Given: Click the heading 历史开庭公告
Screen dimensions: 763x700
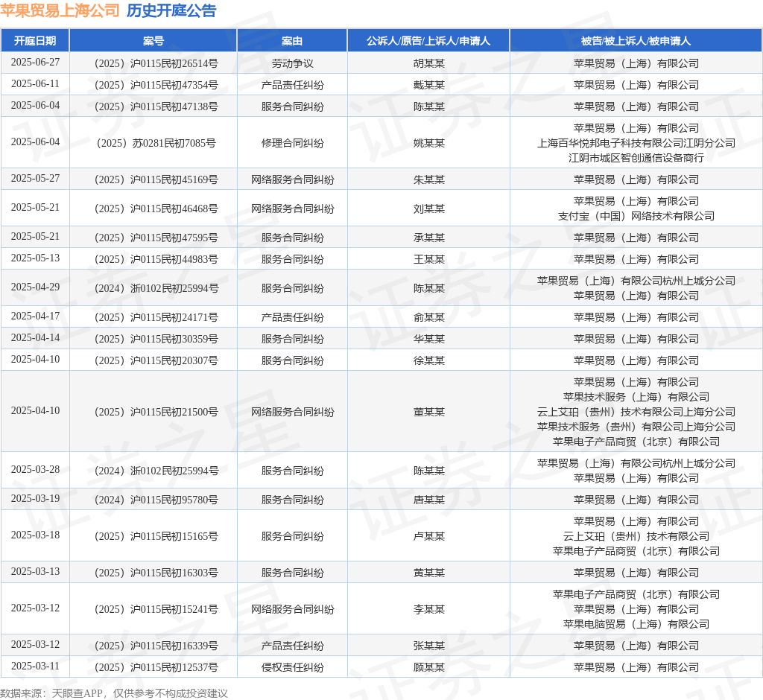Looking at the screenshot, I should pos(171,10).
